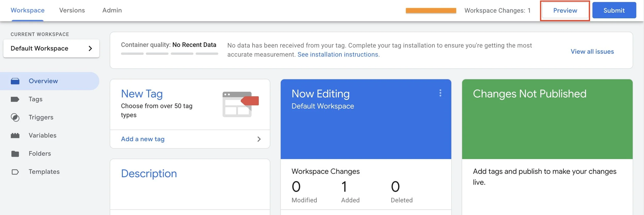Click the Added changes count
Viewport: 644px width, 215px height.
click(x=344, y=187)
